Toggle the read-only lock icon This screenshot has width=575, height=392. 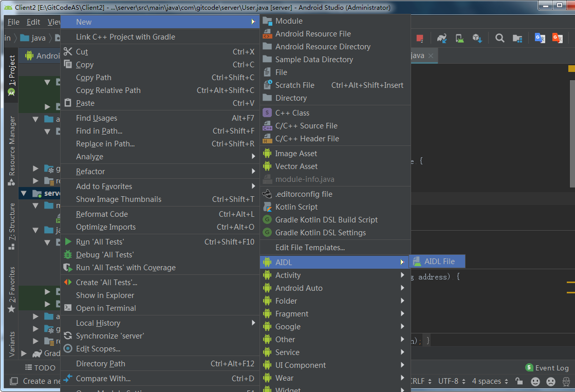pyautogui.click(x=519, y=381)
